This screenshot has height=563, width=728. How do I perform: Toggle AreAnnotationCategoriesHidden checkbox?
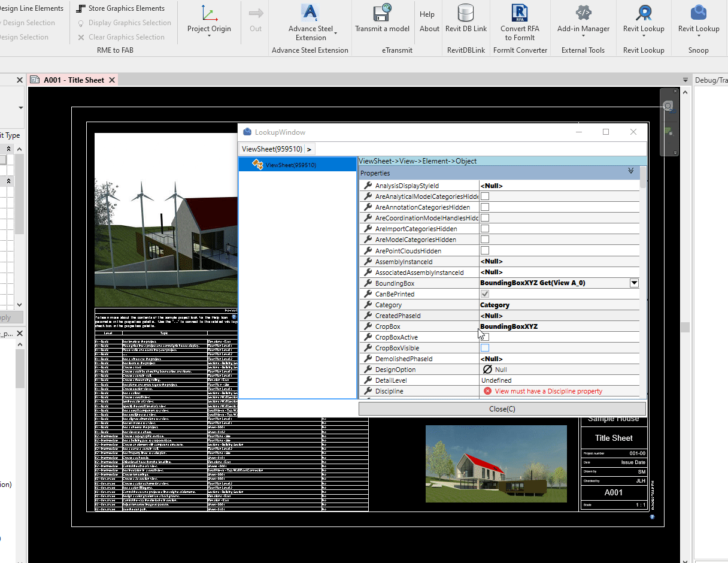point(485,207)
